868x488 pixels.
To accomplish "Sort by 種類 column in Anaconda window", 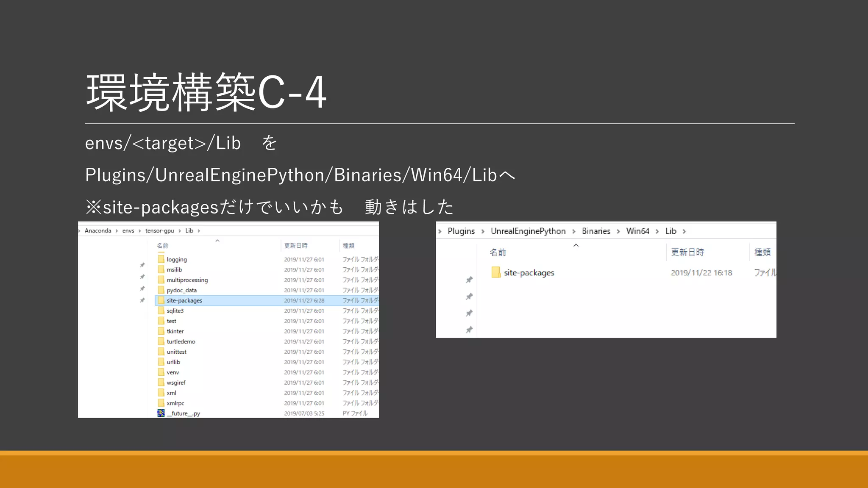I will tap(348, 246).
